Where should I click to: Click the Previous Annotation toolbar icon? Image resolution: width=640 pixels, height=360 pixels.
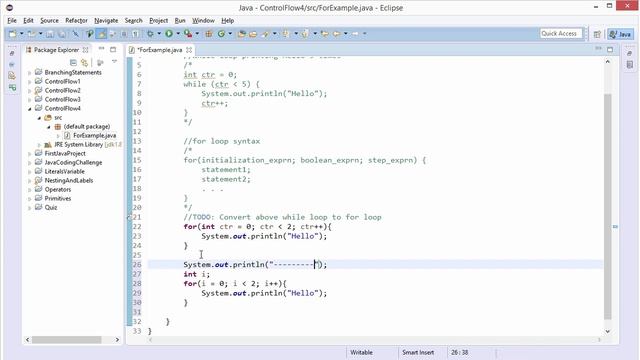tap(305, 34)
